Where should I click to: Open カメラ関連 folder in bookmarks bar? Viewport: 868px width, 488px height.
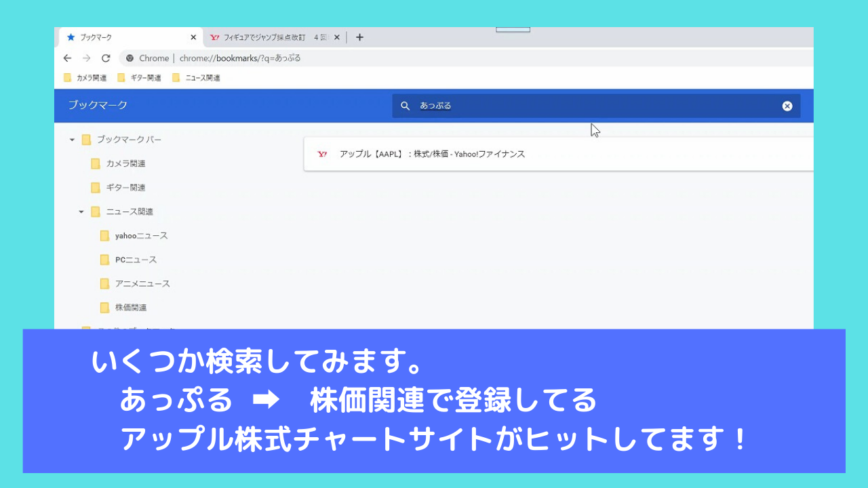tap(85, 78)
